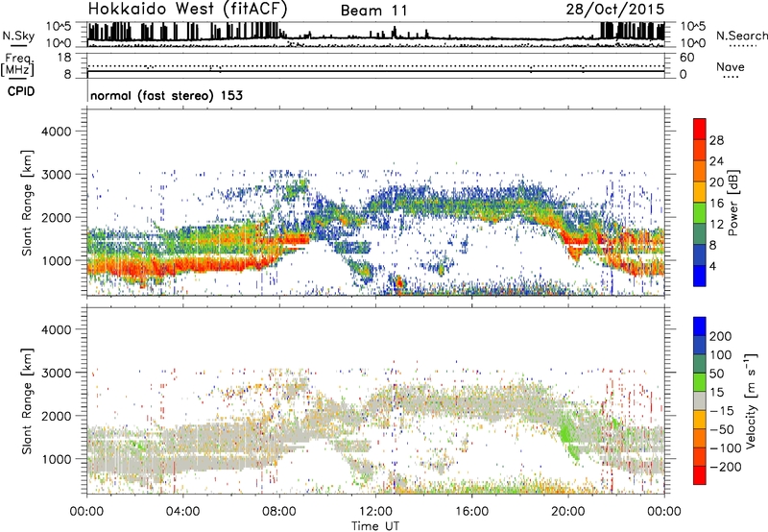Click the 'Beam 11' label
Screen dimensions: 768x532
pyautogui.click(x=373, y=11)
